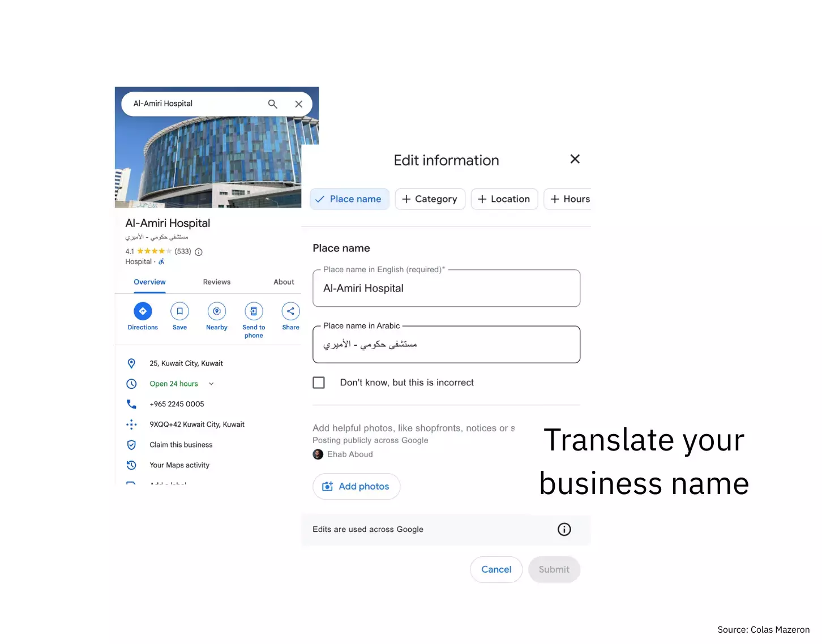Open the Nearby search icon
822x644 pixels.
coord(216,311)
